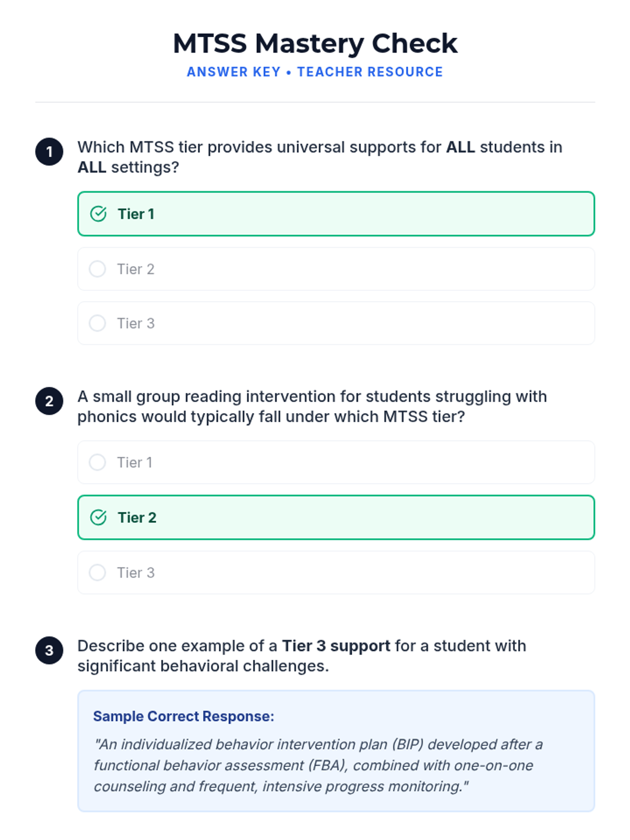Click the question 2 number badge

click(49, 401)
